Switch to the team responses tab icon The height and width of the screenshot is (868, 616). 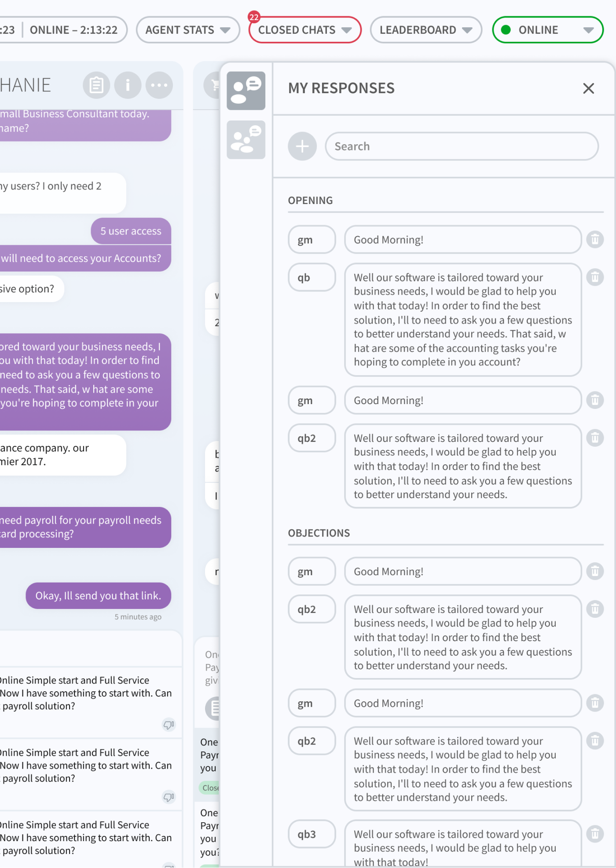click(x=246, y=139)
